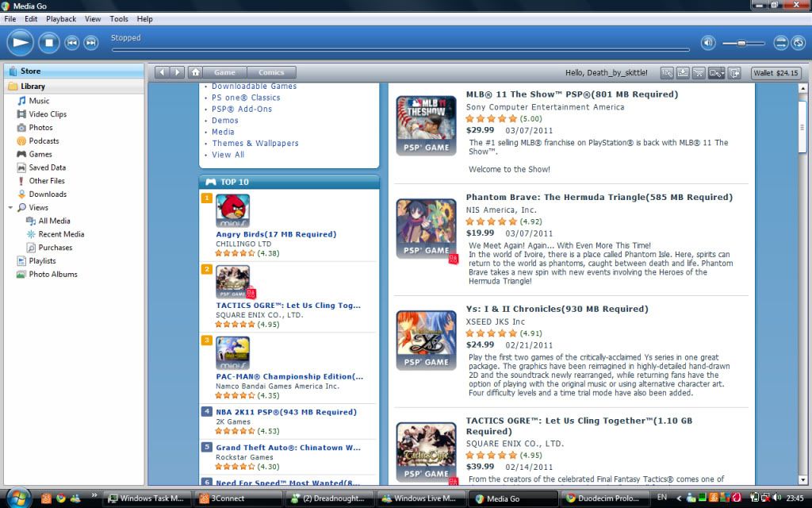The height and width of the screenshot is (508, 812).
Task: Select Library in the sidebar
Action: (x=74, y=86)
